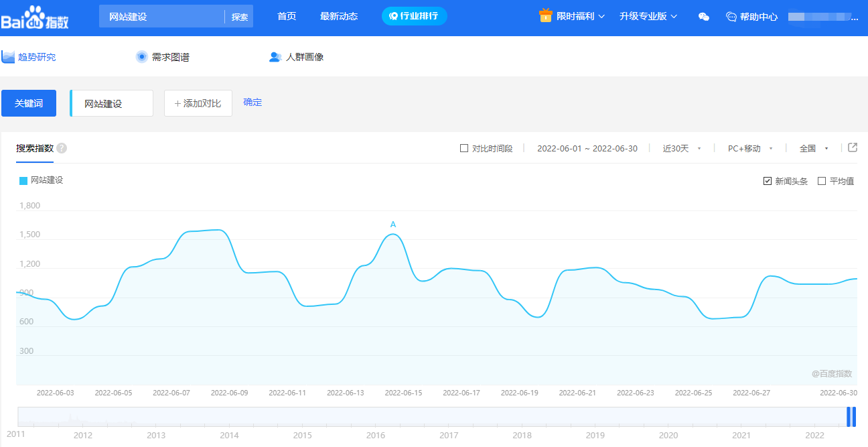Click the A news marker on the chart
This screenshot has width=868, height=447.
coord(392,225)
